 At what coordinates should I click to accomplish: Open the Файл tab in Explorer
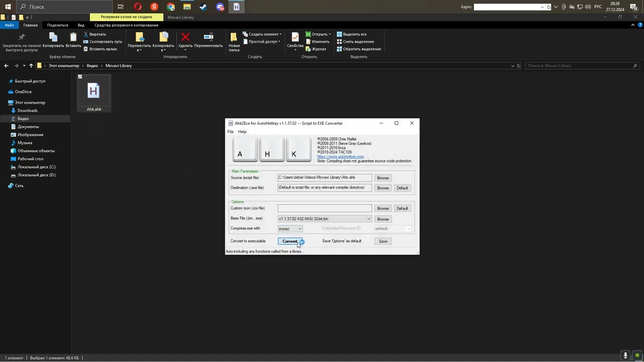click(9, 25)
